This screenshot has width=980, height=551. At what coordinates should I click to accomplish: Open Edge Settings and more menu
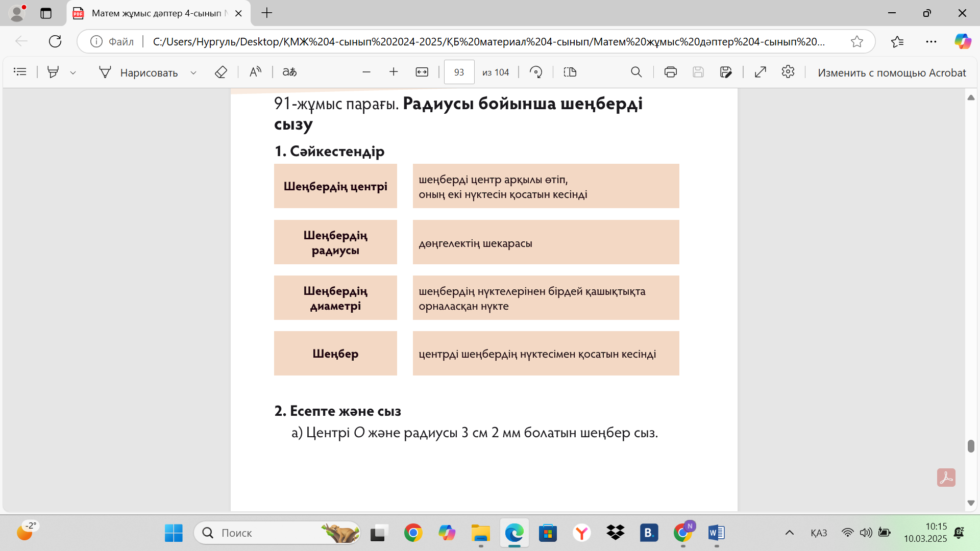pyautogui.click(x=931, y=41)
